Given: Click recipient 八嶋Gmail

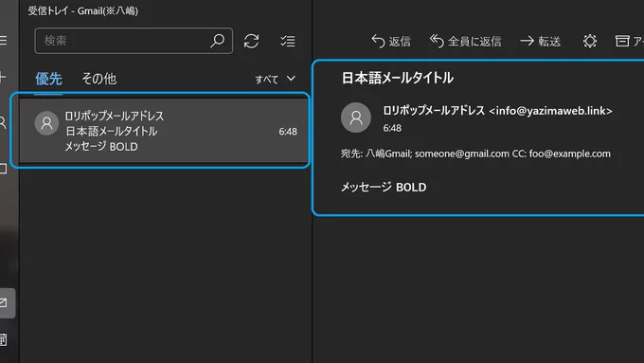Looking at the screenshot, I should tap(388, 154).
